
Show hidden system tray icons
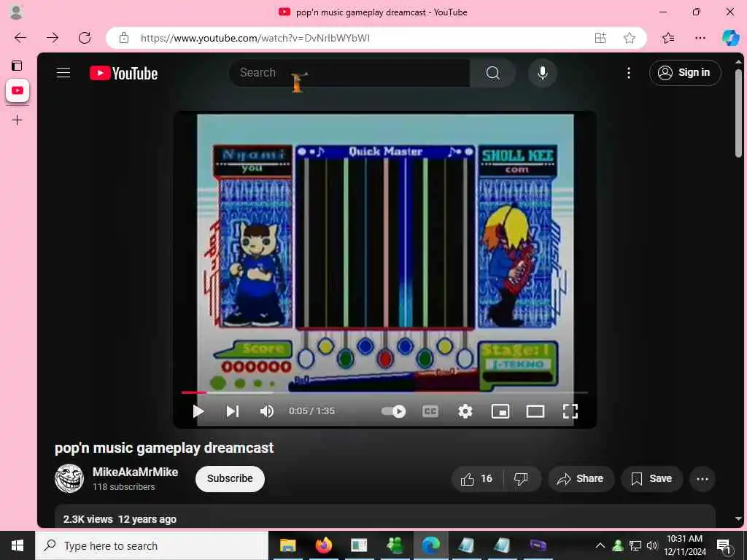point(600,545)
